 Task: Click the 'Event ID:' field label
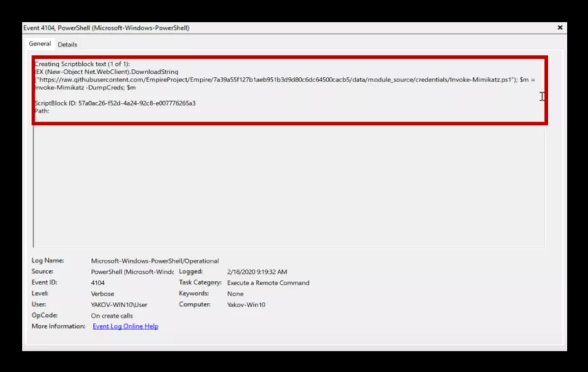coord(44,282)
